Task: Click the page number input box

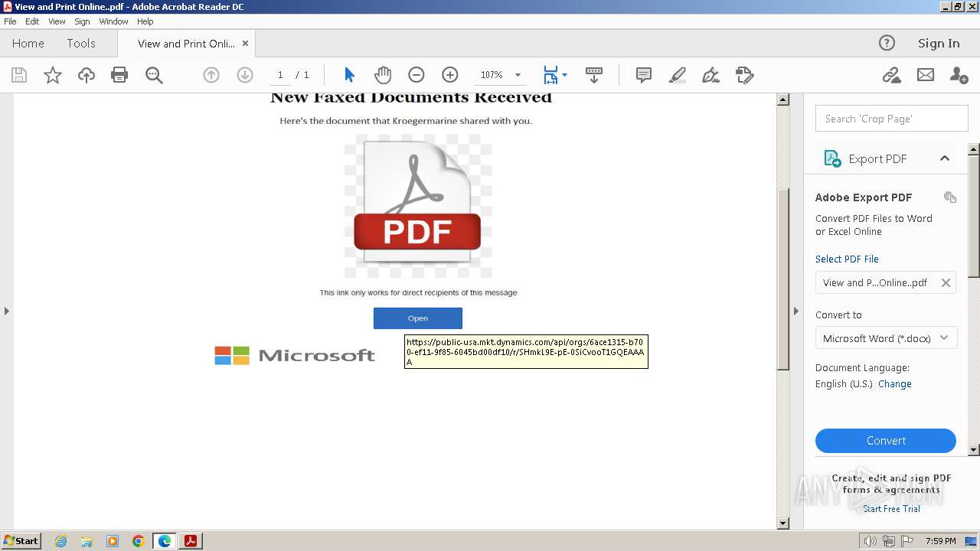Action: 280,75
